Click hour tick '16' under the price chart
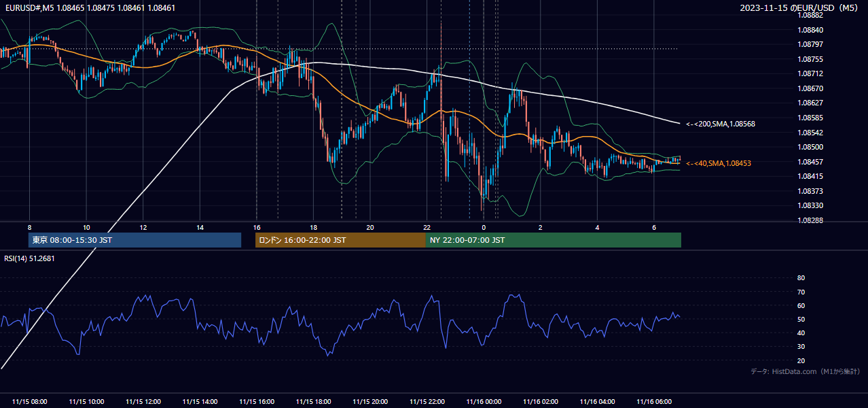868x408 pixels. [256, 227]
